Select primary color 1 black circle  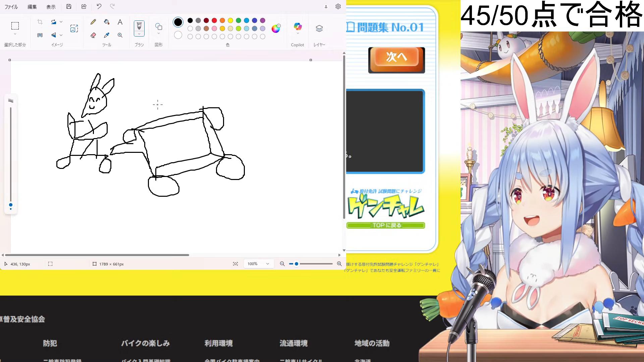point(178,22)
